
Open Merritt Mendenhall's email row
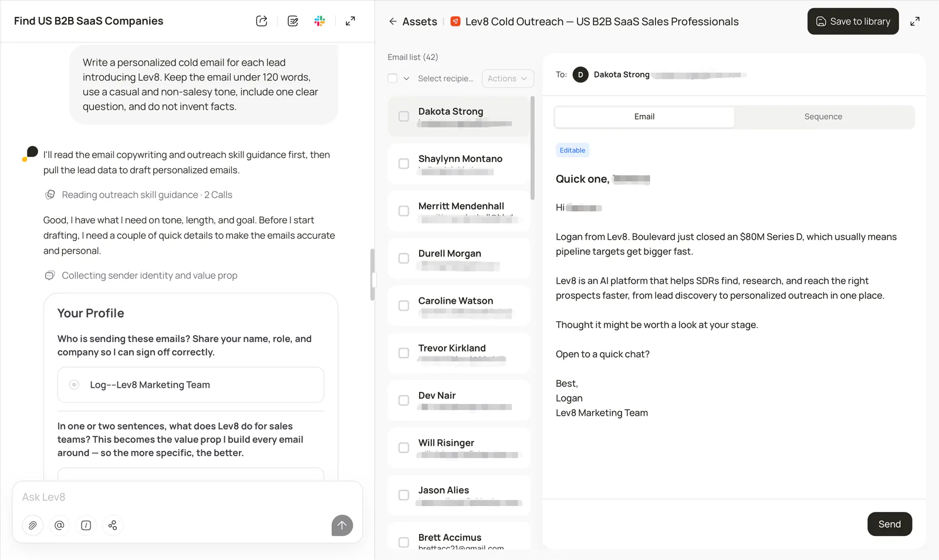[x=459, y=211]
